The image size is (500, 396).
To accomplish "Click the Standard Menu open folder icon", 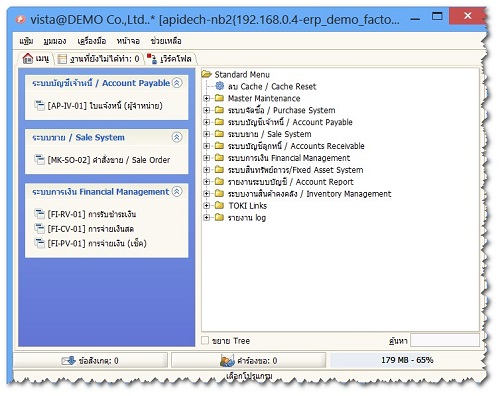I will click(x=207, y=74).
